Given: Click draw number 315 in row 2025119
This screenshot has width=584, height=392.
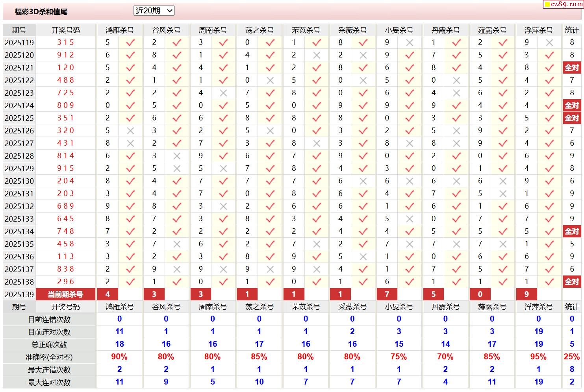Looking at the screenshot, I should pyautogui.click(x=65, y=43).
